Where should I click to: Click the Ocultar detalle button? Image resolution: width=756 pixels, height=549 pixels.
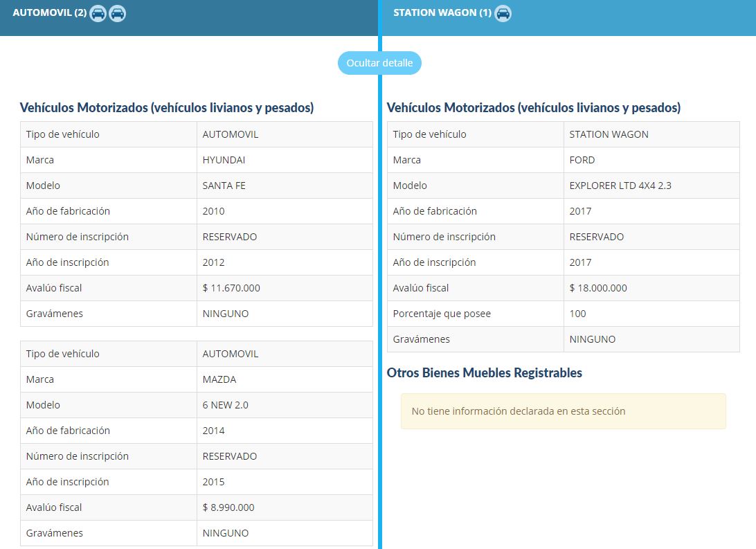point(379,63)
